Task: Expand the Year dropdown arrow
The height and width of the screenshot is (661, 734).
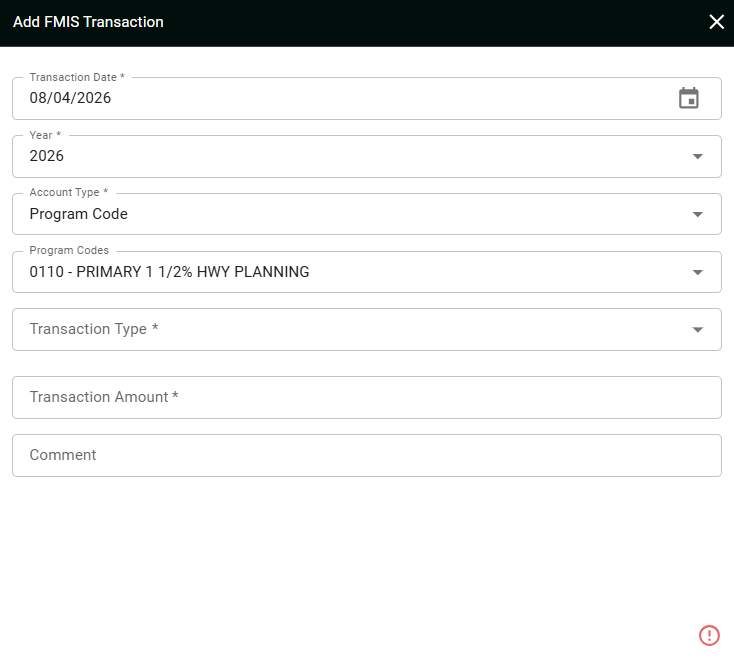Action: [697, 156]
